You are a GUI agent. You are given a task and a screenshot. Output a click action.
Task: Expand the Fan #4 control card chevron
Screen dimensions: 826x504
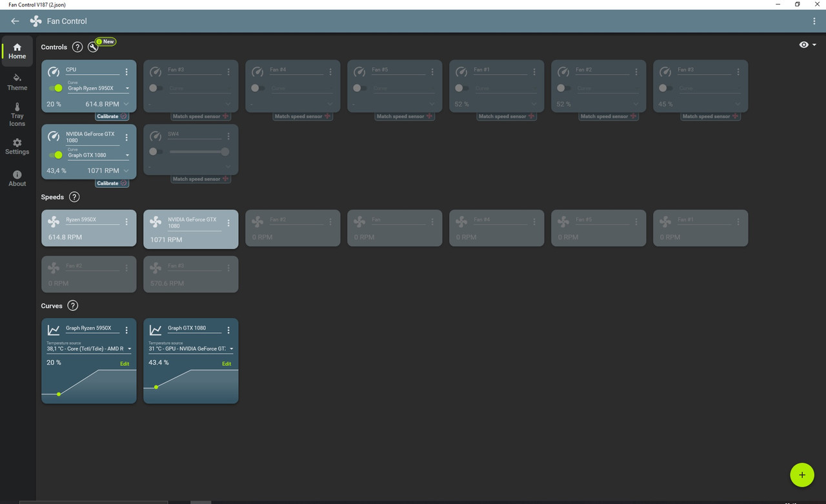click(x=330, y=104)
